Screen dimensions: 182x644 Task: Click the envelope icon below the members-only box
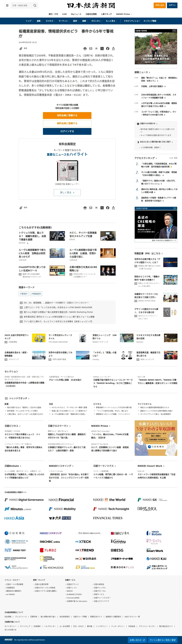pos(91,208)
